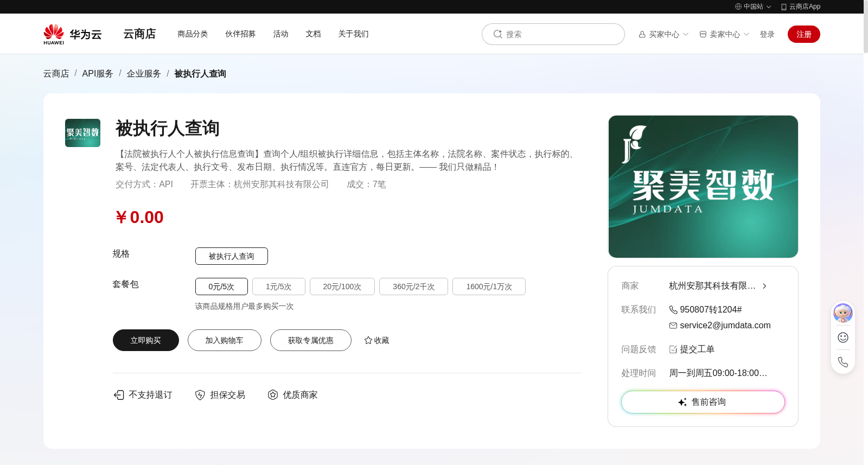The width and height of the screenshot is (868, 465).
Task: Click the 云商店 breadcrumb link
Action: pos(56,74)
